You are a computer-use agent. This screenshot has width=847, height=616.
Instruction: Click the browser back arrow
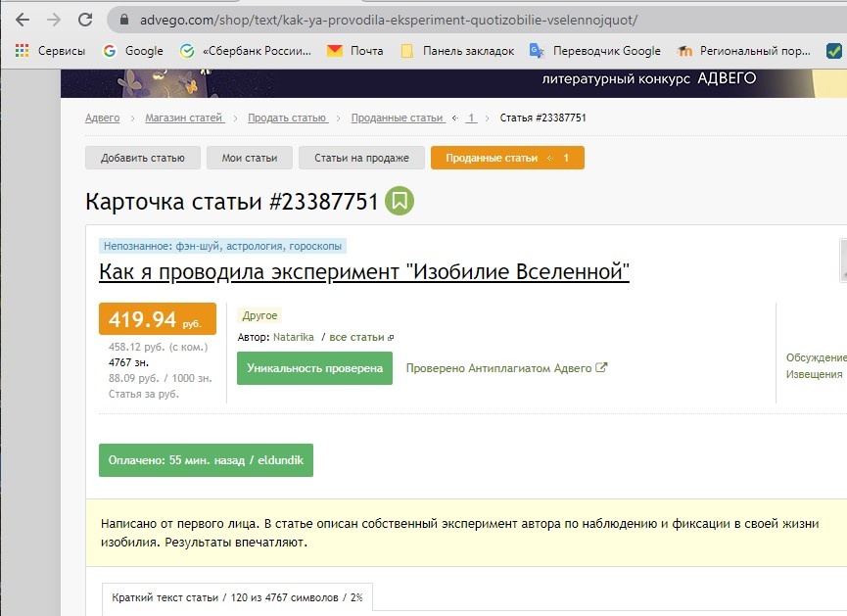tap(24, 18)
